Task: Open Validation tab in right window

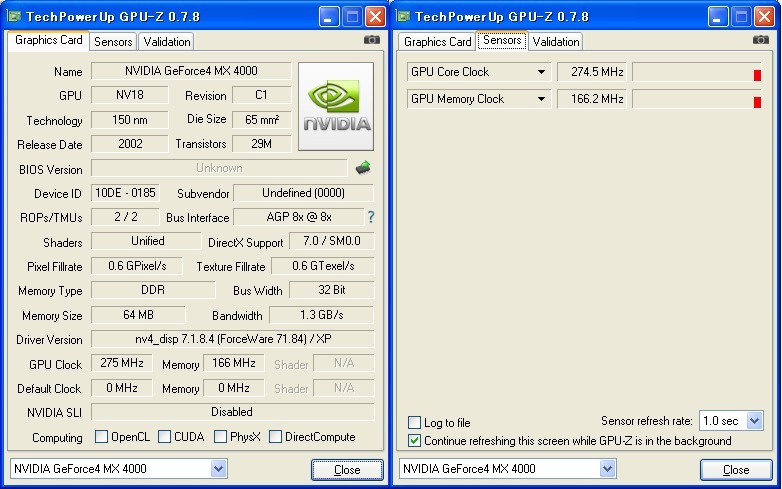Action: [x=556, y=42]
